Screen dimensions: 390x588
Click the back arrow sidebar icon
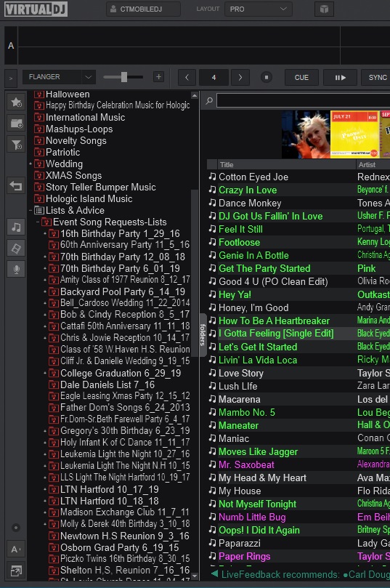16,185
